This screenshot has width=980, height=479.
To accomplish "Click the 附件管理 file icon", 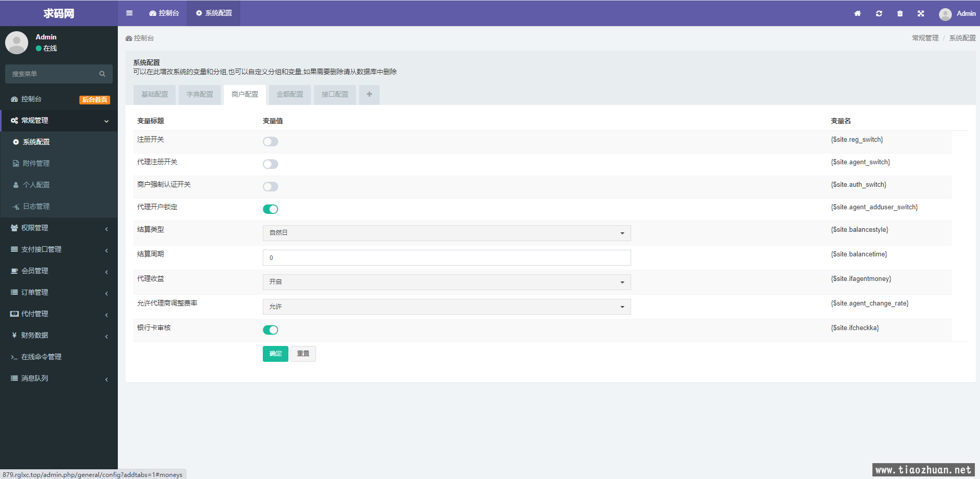I will [x=16, y=164].
